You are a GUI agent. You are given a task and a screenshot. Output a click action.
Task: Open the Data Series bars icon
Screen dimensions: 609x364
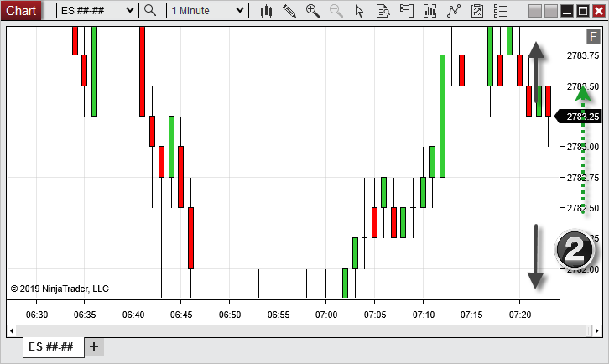[430, 11]
